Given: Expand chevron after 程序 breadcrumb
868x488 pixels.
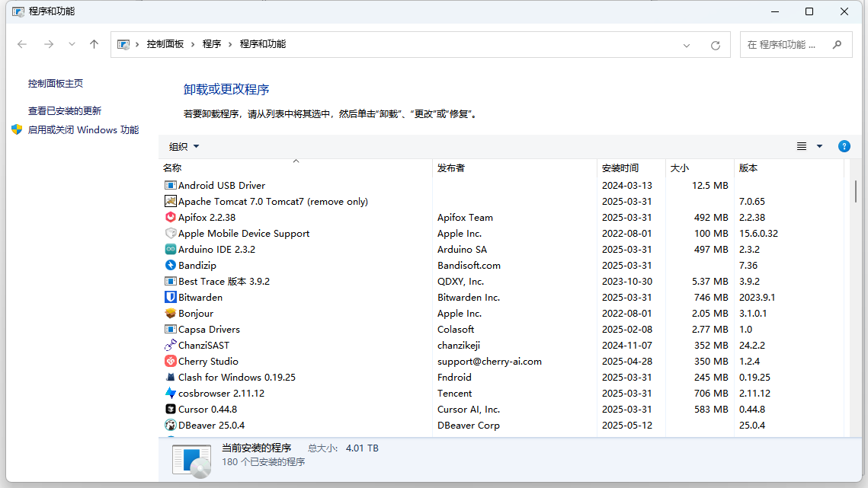Looking at the screenshot, I should [x=230, y=44].
